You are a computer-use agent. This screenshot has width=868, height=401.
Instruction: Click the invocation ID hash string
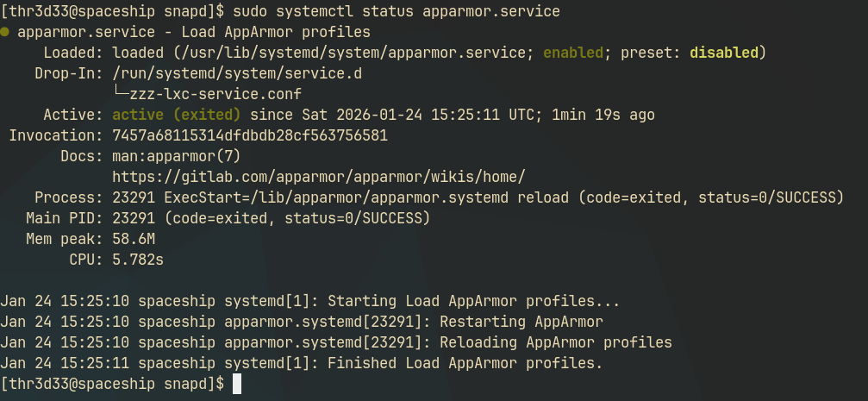coord(250,135)
